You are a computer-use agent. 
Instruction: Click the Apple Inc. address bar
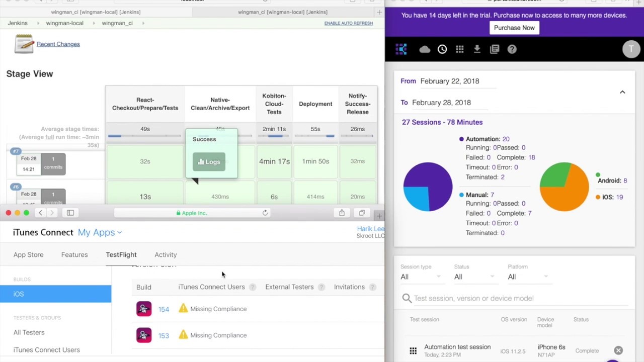point(192,213)
